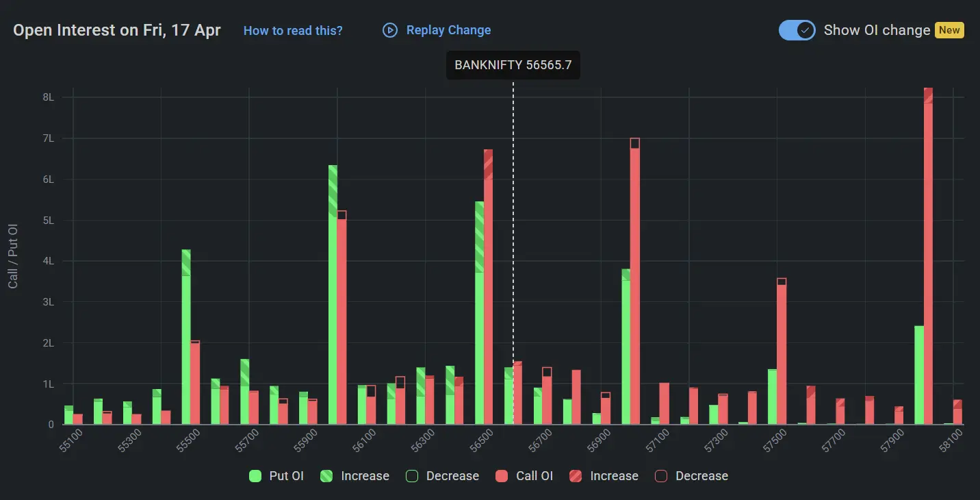Click the yellow New badge
Screen dimensions: 980x500
[x=949, y=30]
